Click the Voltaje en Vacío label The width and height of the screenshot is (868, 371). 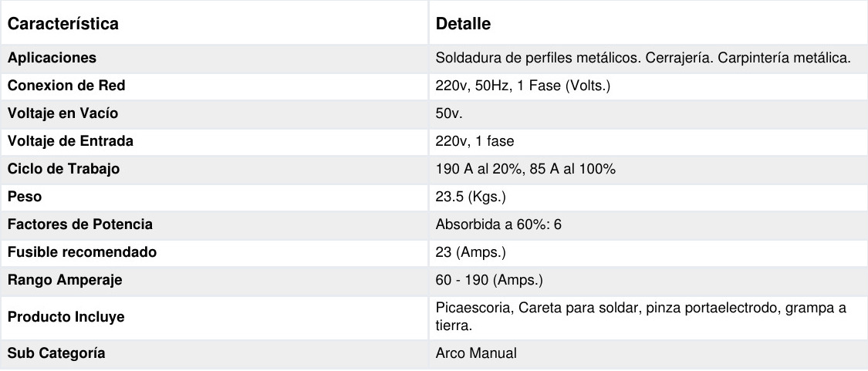pyautogui.click(x=63, y=113)
